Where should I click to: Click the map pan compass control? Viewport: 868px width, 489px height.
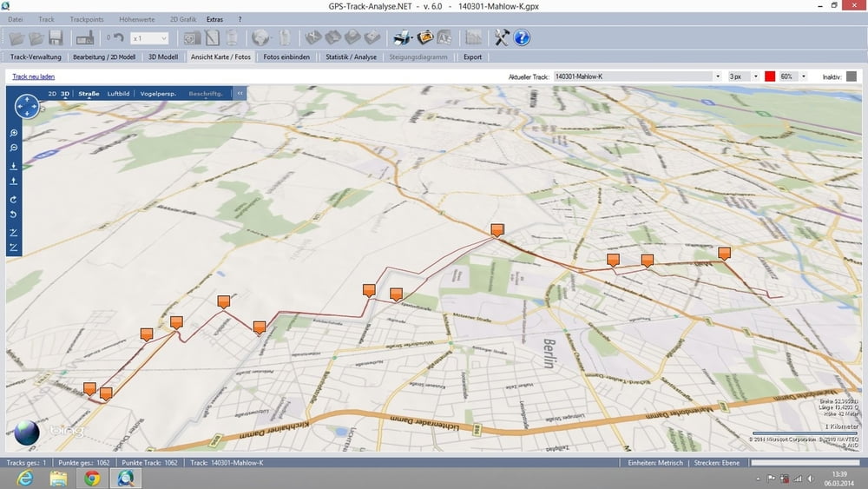click(x=27, y=106)
